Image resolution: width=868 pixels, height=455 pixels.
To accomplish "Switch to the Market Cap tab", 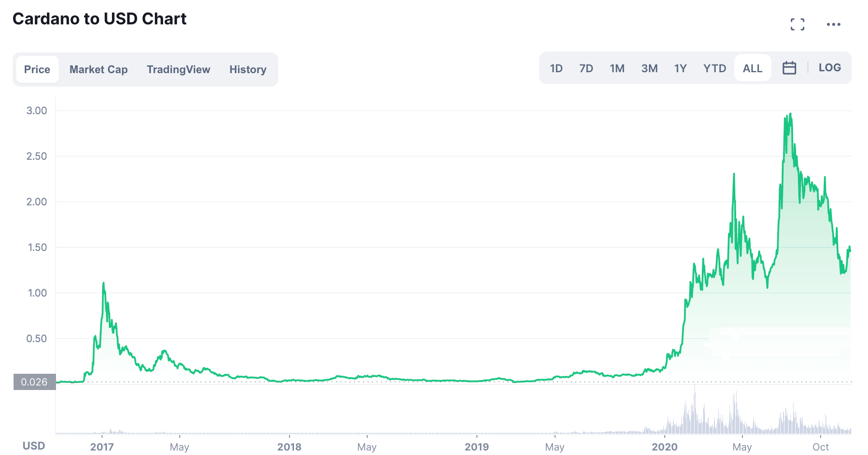I will pos(98,70).
